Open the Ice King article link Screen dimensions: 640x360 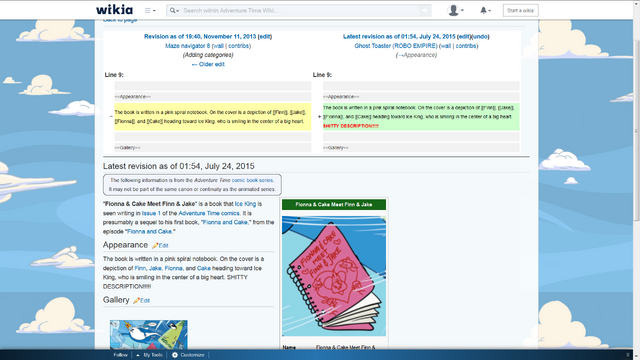[x=245, y=204]
